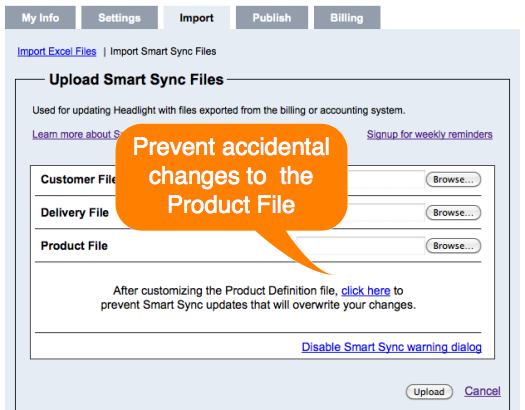Click the orange Product File callout bubble
The width and height of the screenshot is (525, 410).
click(231, 177)
